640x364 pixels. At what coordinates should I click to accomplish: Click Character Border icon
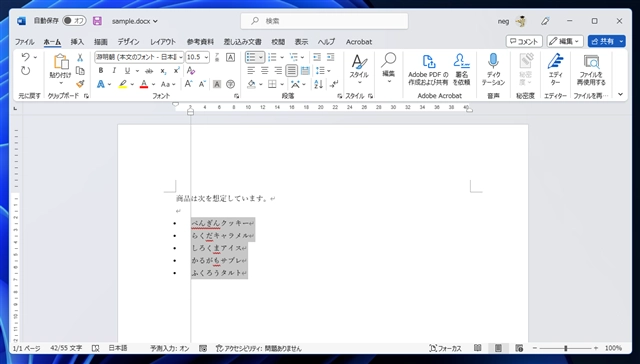231,57
